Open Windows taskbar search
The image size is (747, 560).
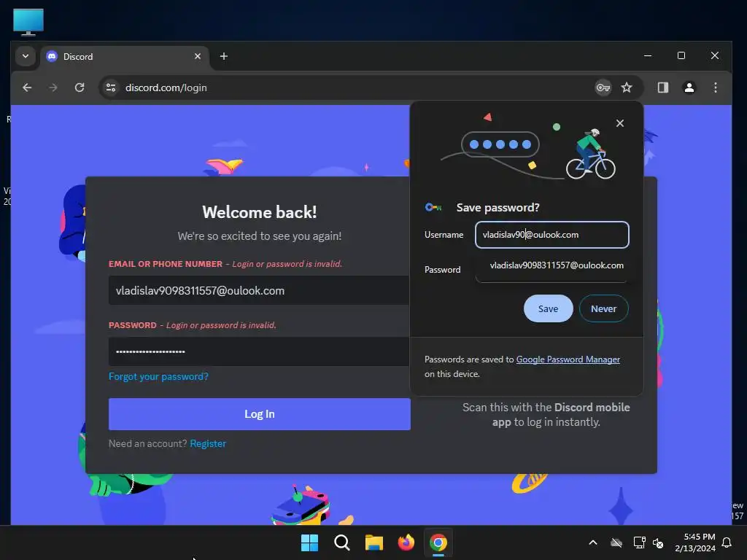point(341,542)
